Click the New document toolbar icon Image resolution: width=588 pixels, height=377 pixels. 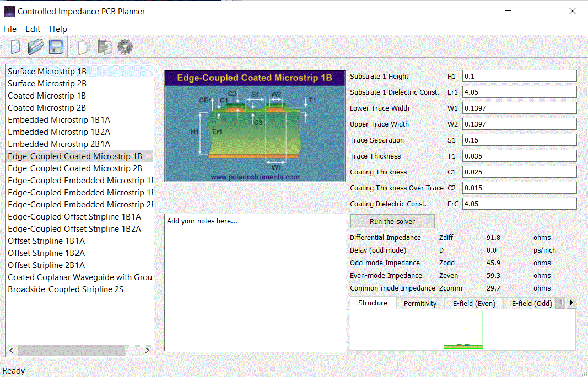tap(15, 47)
